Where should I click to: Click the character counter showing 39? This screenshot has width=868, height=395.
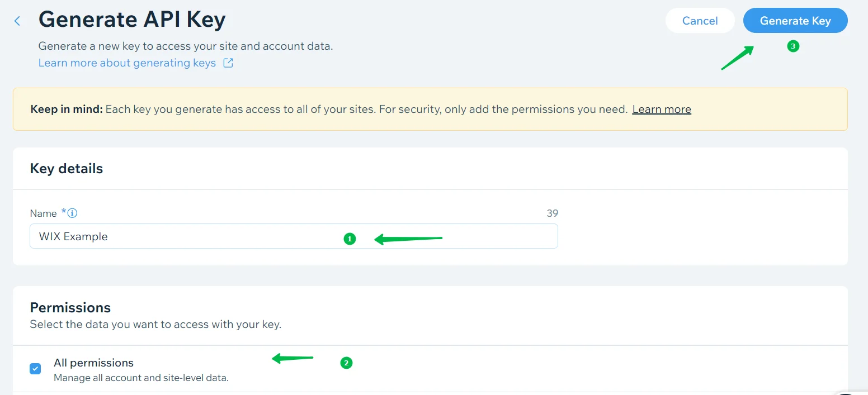pyautogui.click(x=552, y=213)
